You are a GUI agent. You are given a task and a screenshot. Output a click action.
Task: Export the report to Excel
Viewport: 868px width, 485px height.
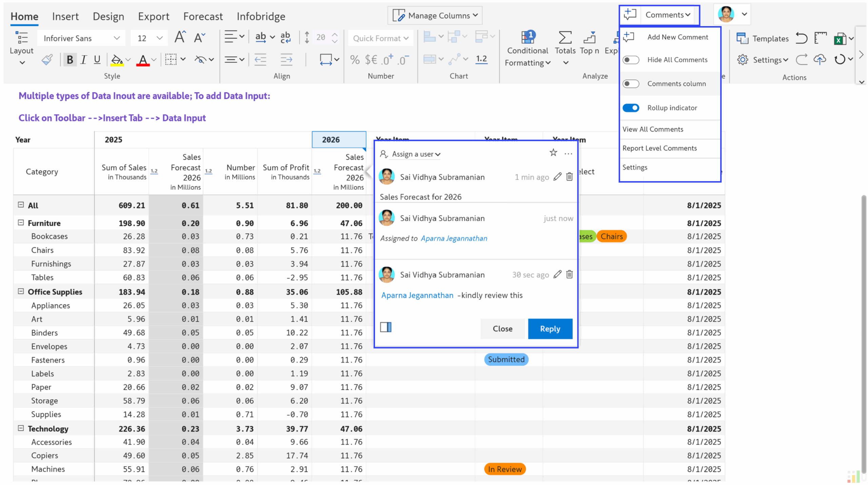(x=840, y=38)
